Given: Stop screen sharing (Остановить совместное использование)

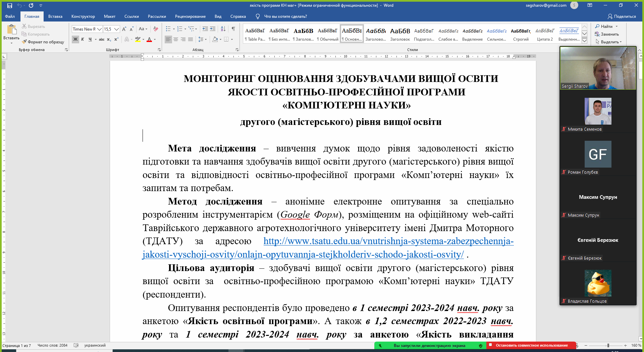Looking at the screenshot, I should (x=531, y=345).
